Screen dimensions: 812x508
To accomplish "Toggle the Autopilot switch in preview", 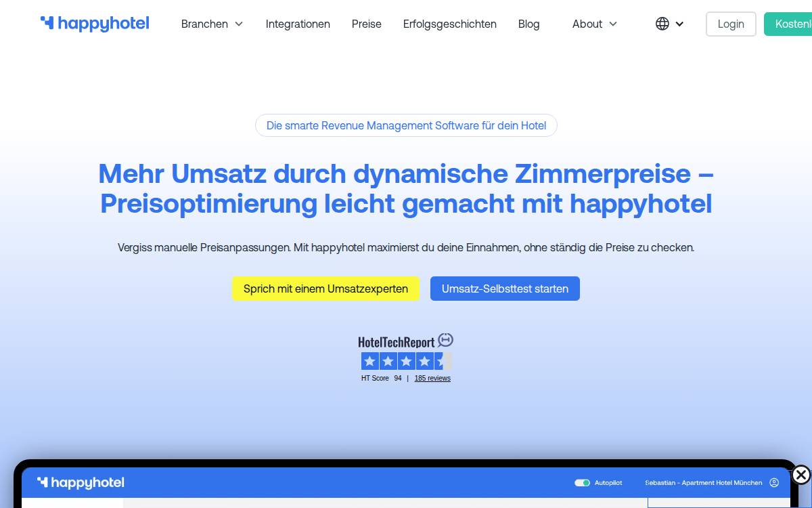I will [582, 483].
